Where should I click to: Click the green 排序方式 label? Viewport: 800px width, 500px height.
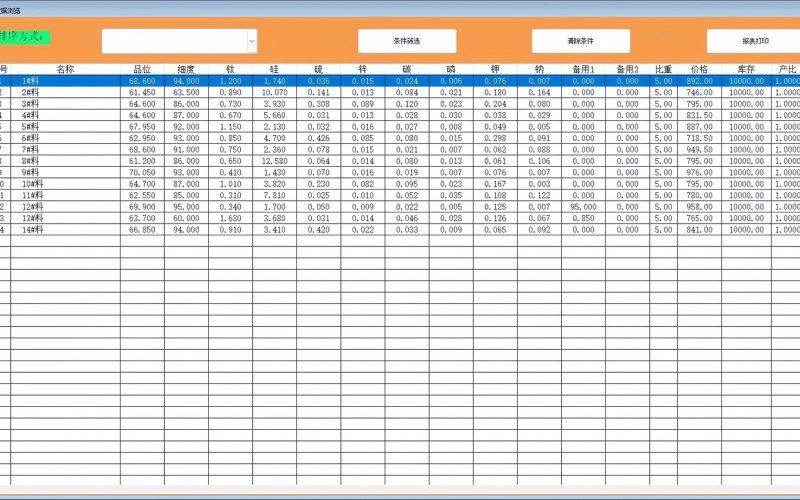(x=25, y=37)
